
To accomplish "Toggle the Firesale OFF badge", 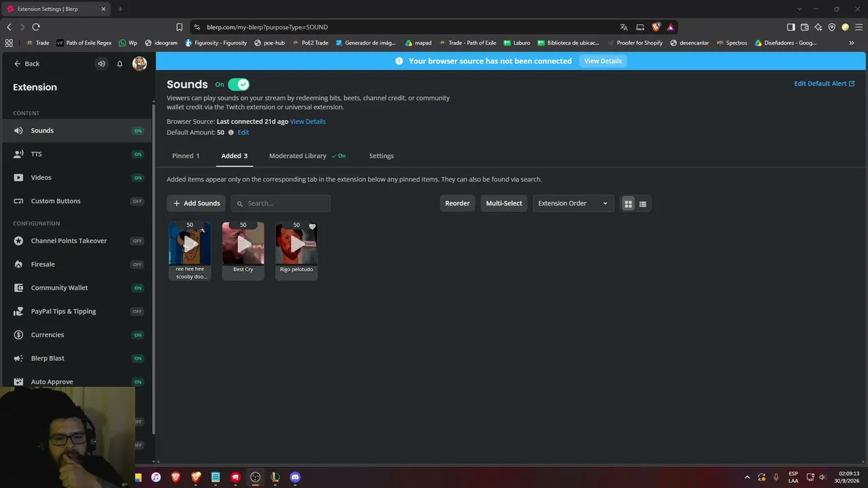I will point(138,264).
